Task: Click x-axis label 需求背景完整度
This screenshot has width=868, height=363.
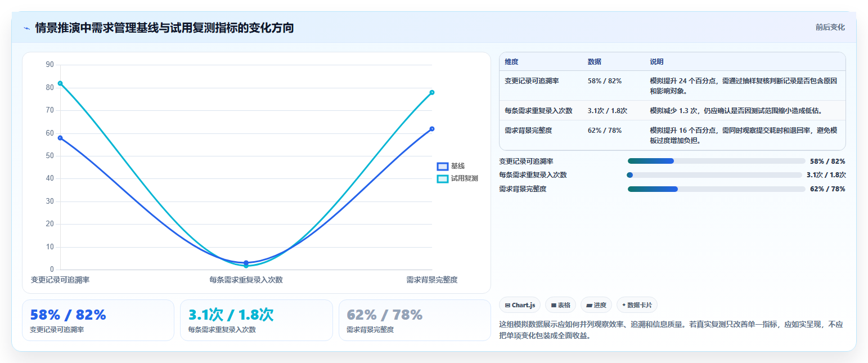Action: pos(432,280)
